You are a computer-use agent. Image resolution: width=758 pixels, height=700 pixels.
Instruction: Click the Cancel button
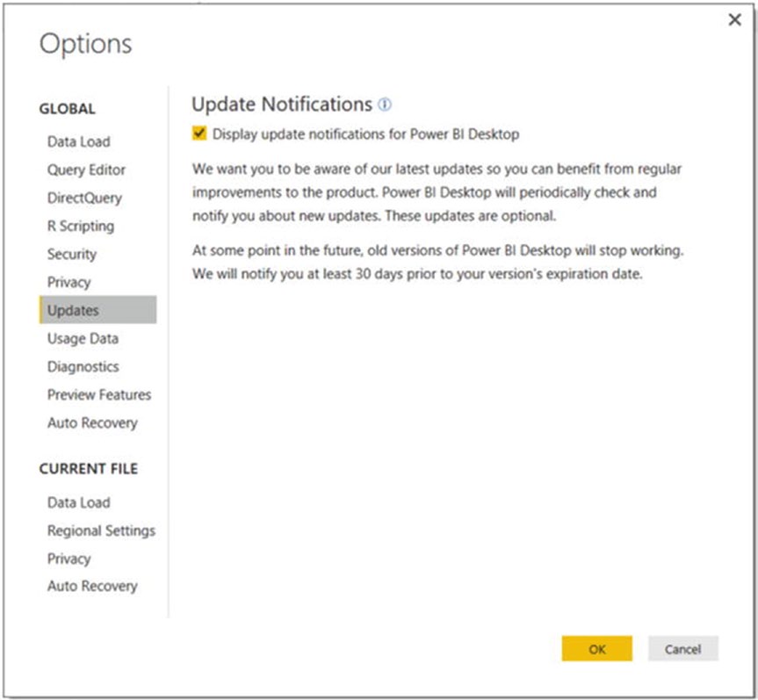[x=682, y=649]
